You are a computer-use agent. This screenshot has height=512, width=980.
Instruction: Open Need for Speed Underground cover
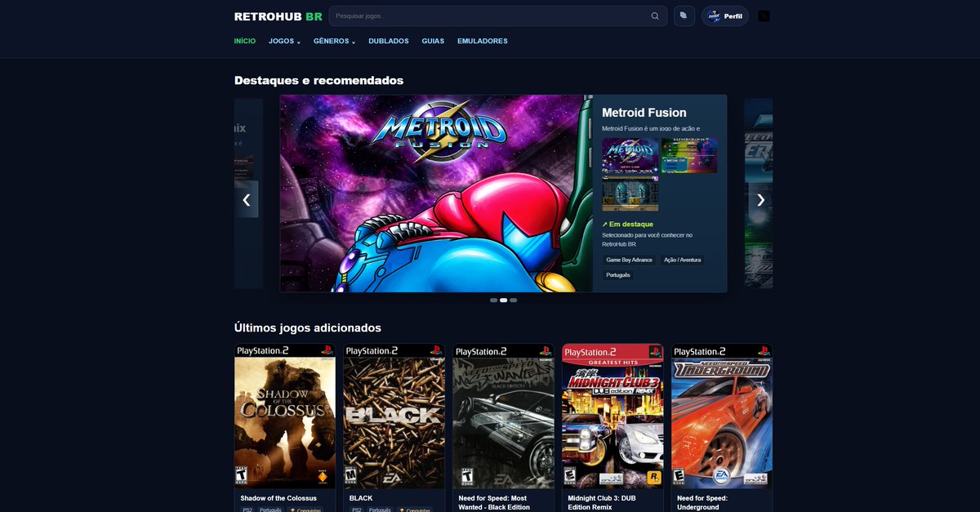tap(722, 416)
